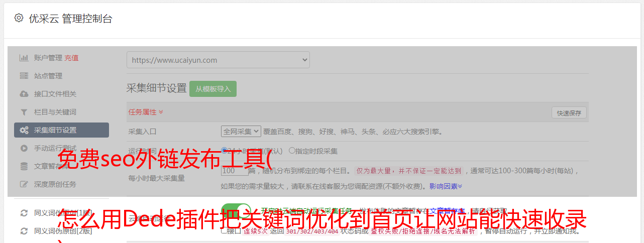This screenshot has height=243, width=644.
Task: Click the bar chart icon for 账户管理
Action: click(24, 58)
